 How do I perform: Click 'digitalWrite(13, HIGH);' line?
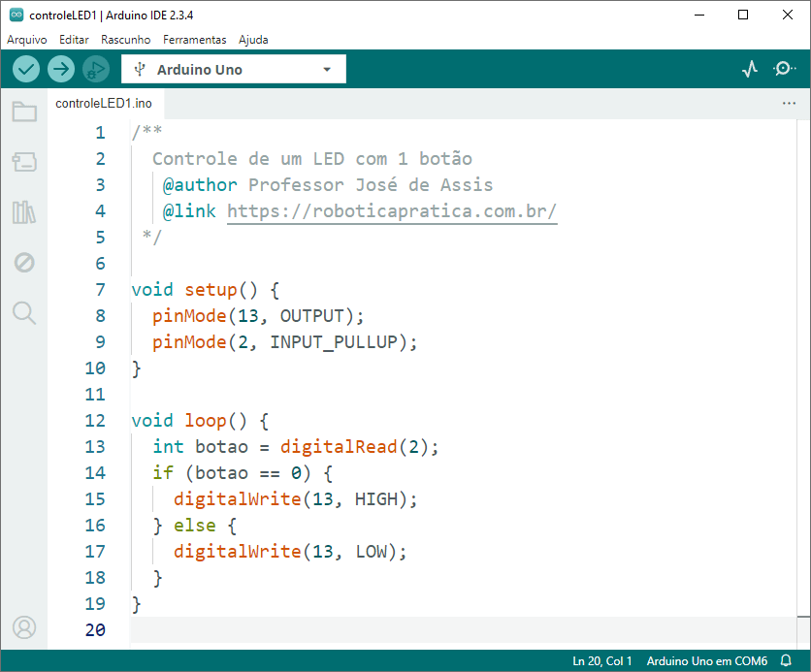[295, 499]
